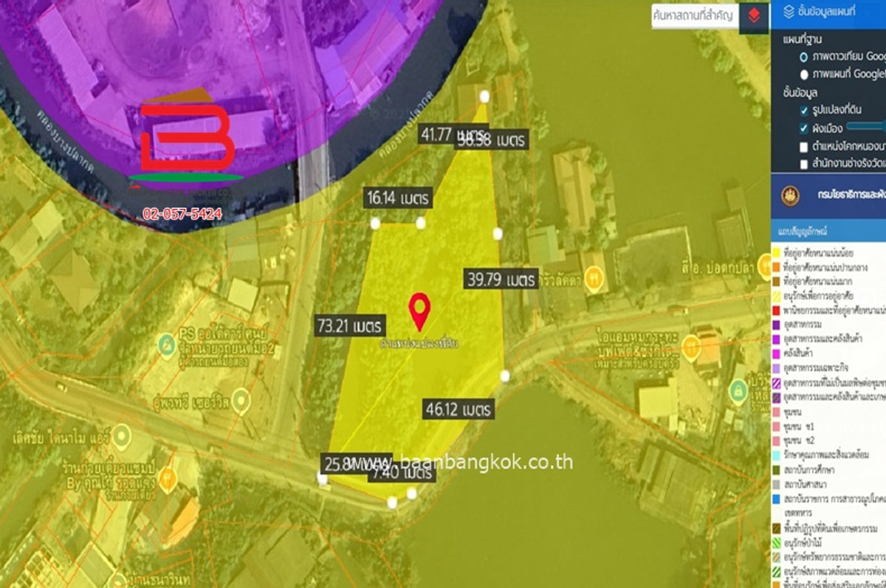The width and height of the screenshot is (886, 588).
Task: Uncheck the ผังเมือง layer checkbox
Action: click(x=804, y=128)
